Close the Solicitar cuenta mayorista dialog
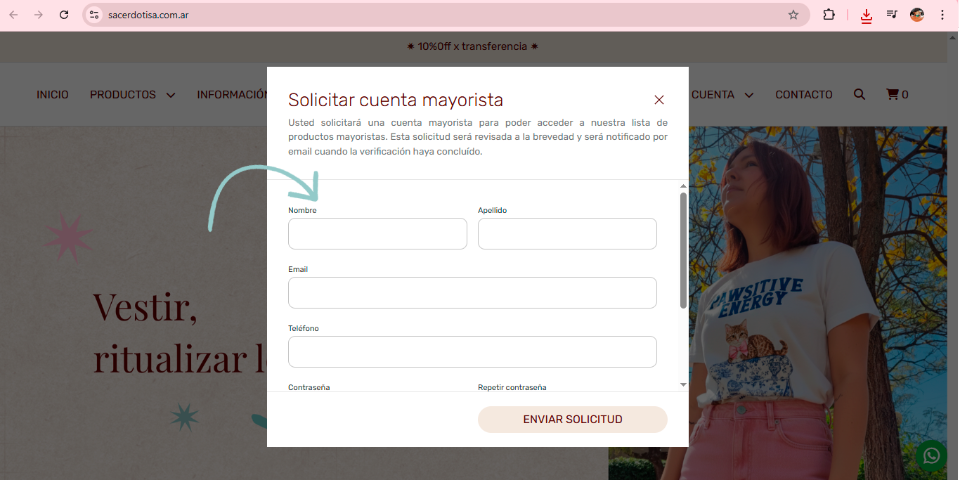 [x=659, y=100]
